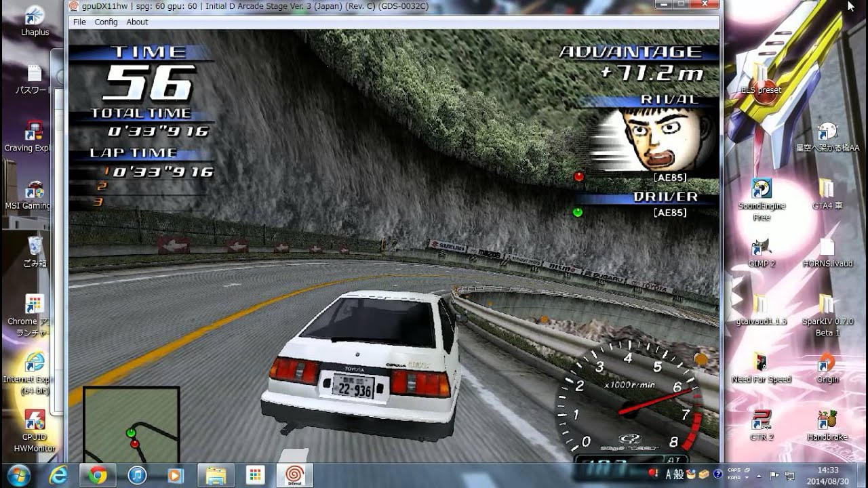Click the IME 般 conversion mode indicator
Viewport: 868px width, 488px height.
pos(680,473)
